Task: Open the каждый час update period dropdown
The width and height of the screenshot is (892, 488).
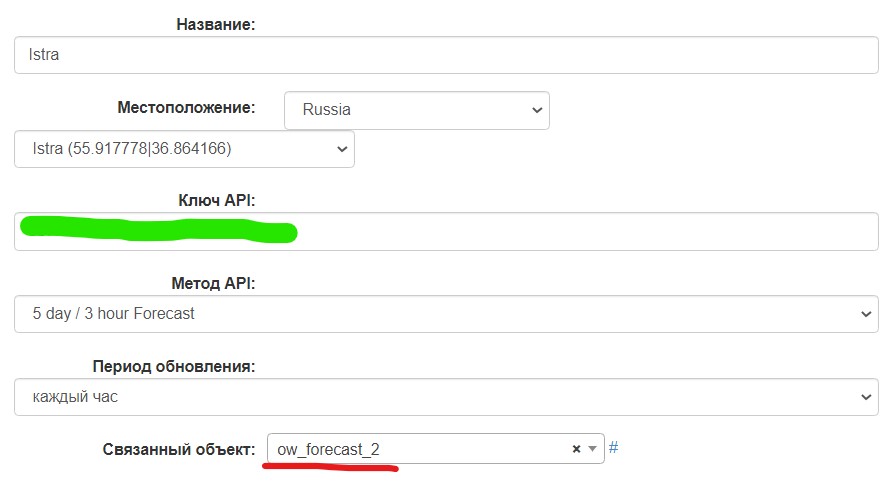Action: point(446,397)
